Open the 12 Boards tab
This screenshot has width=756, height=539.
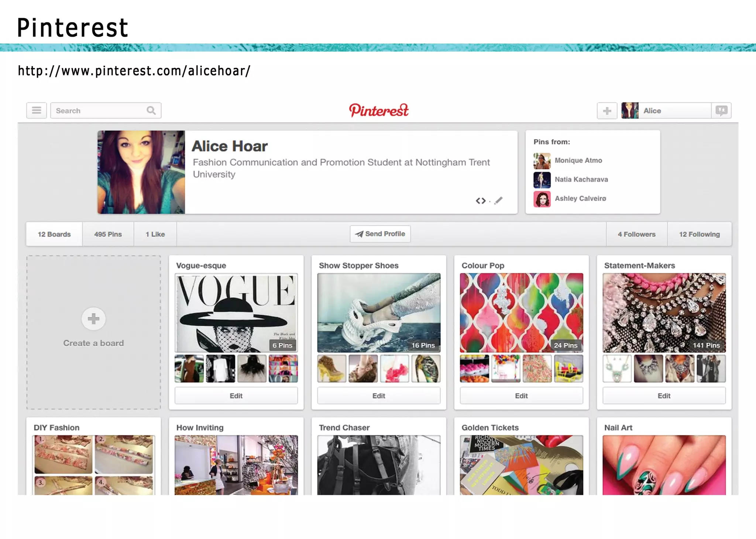click(54, 234)
